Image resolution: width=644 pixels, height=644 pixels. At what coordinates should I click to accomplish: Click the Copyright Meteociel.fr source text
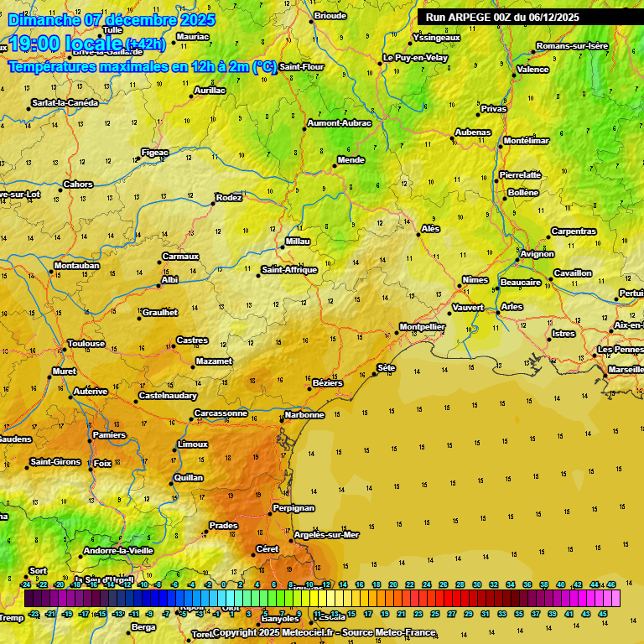coord(325,632)
